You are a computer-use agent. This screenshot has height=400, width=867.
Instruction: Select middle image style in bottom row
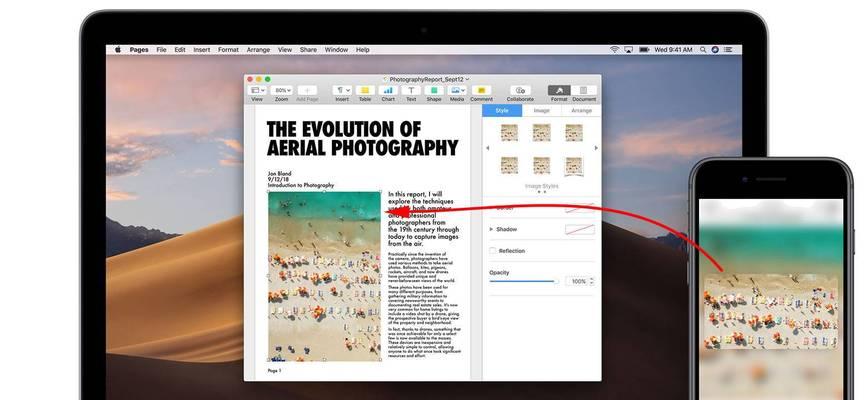coord(541,165)
